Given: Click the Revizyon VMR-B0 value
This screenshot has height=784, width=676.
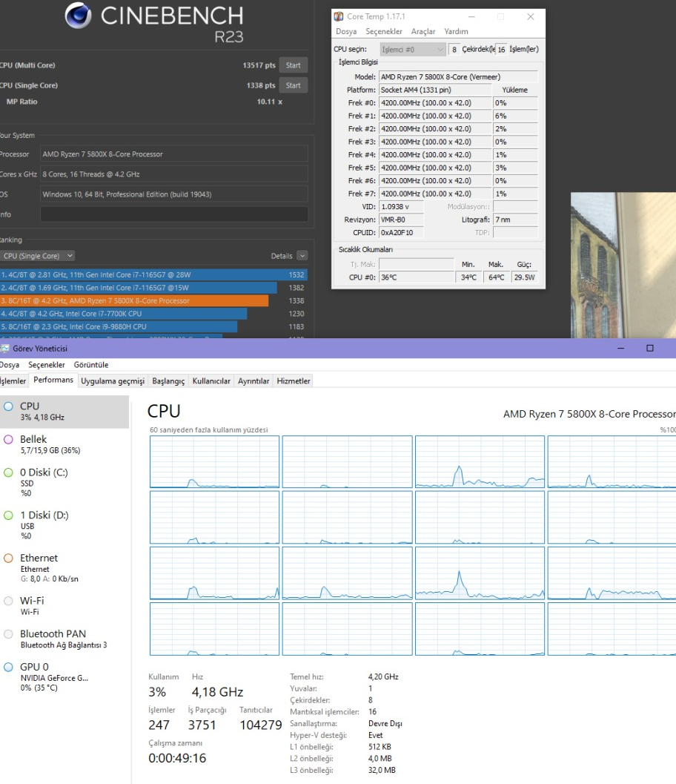Looking at the screenshot, I should coord(401,220).
